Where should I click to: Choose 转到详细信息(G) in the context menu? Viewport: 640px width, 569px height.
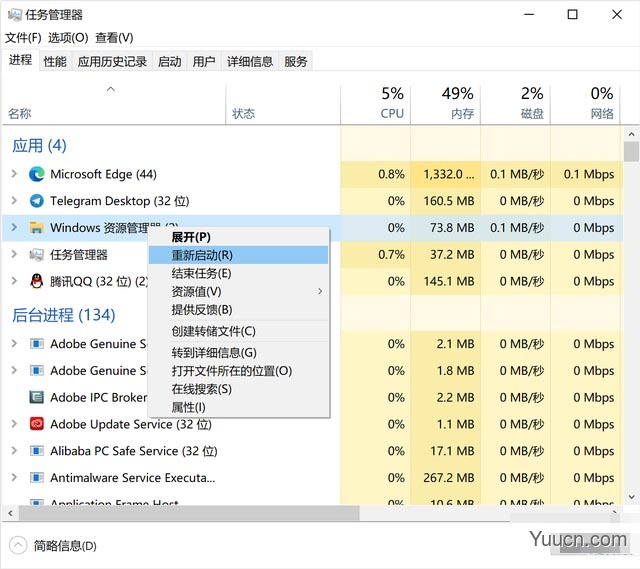pos(238,352)
